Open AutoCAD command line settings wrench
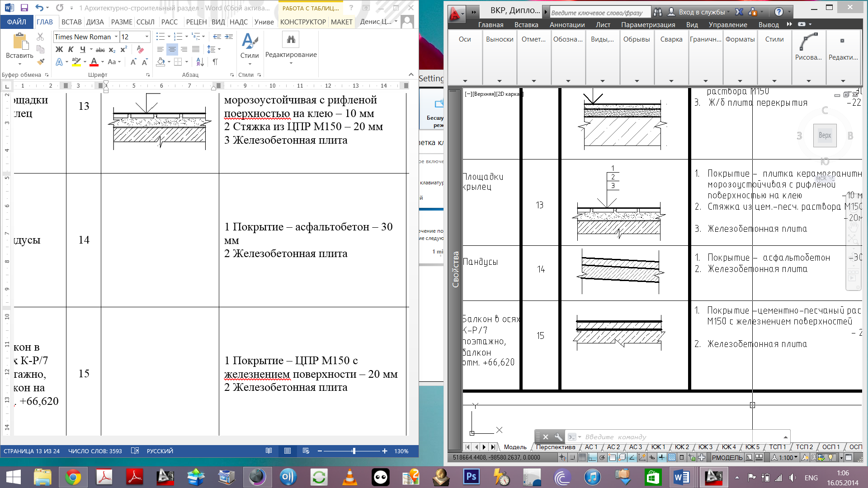This screenshot has height=488, width=868. [558, 437]
